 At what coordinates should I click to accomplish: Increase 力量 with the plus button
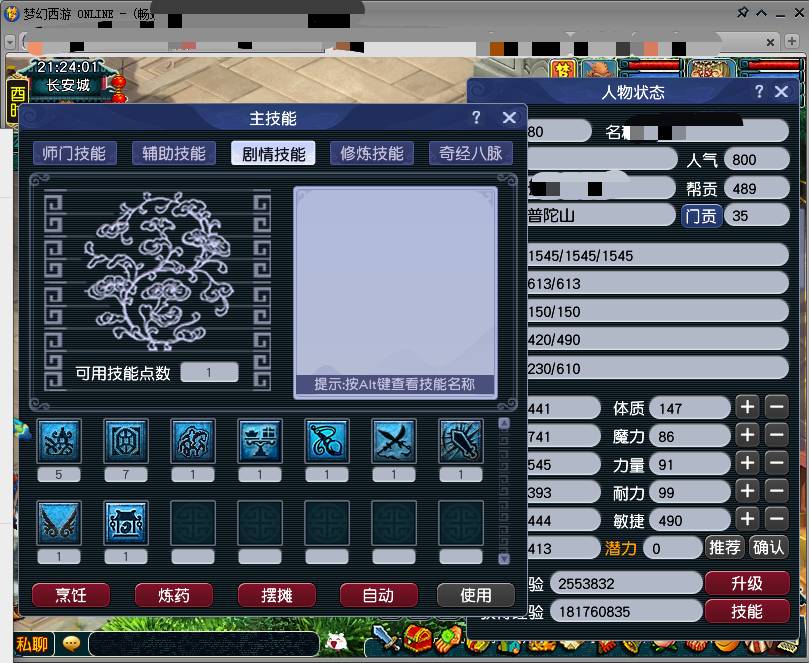tap(747, 463)
